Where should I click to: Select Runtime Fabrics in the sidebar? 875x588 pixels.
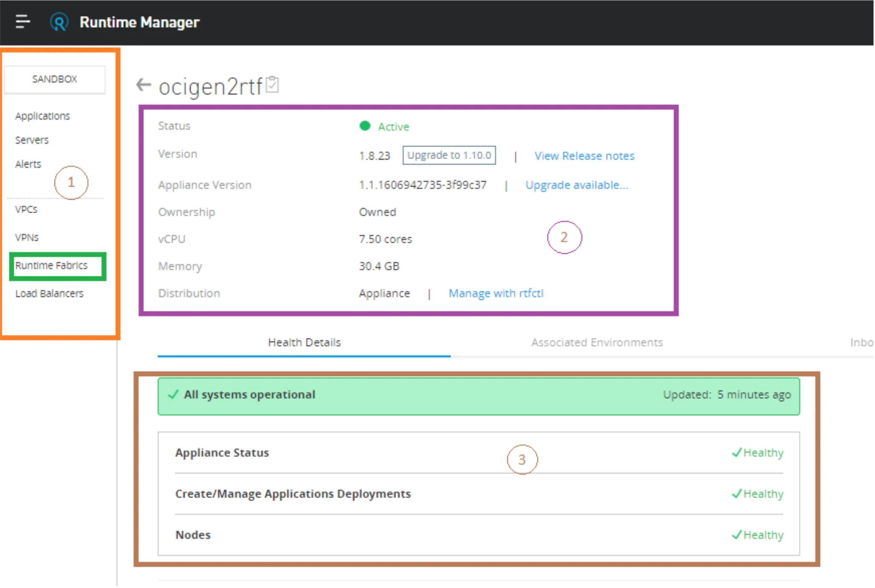click(51, 265)
